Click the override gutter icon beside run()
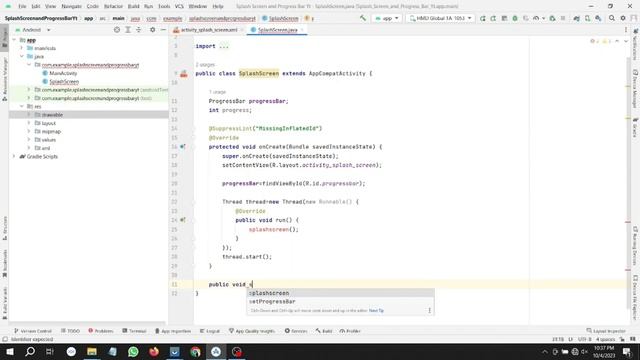This screenshot has height=360, width=640. coord(183,220)
